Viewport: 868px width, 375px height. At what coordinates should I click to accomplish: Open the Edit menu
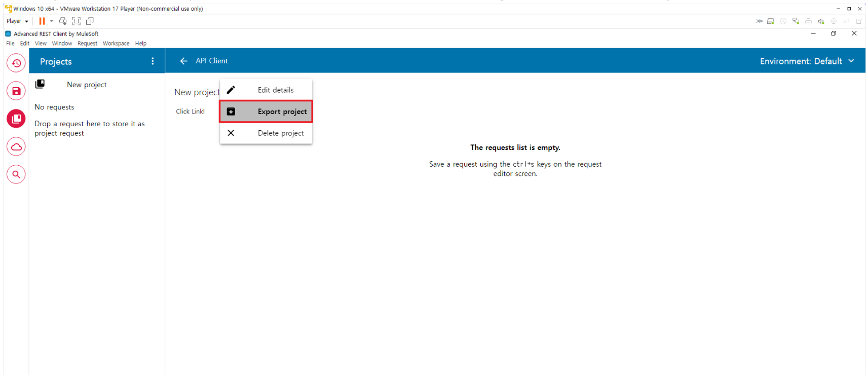tap(25, 44)
